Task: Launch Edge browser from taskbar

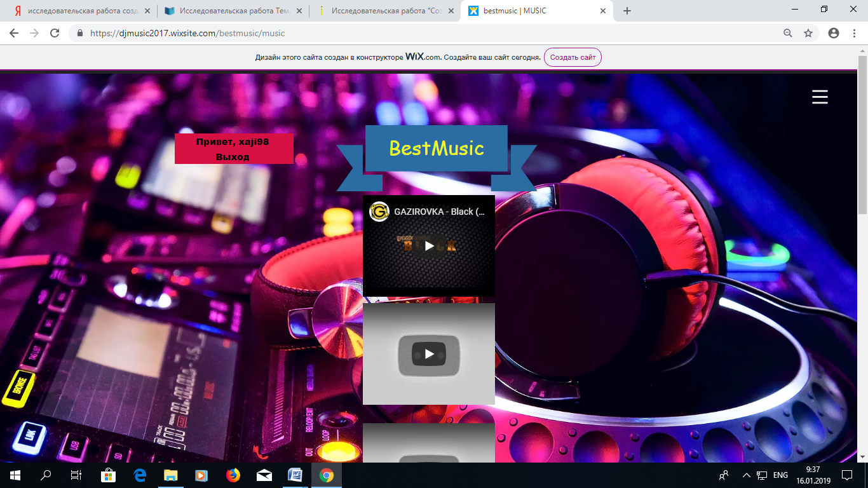Action: point(140,475)
